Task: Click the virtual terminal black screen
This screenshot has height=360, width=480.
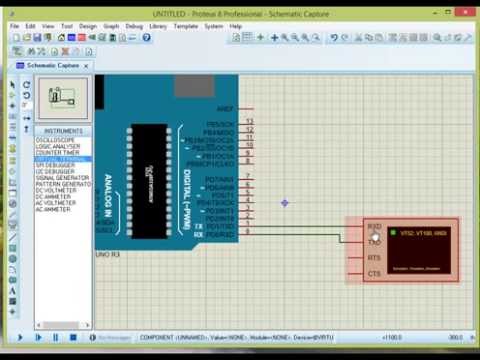Action: (419, 250)
